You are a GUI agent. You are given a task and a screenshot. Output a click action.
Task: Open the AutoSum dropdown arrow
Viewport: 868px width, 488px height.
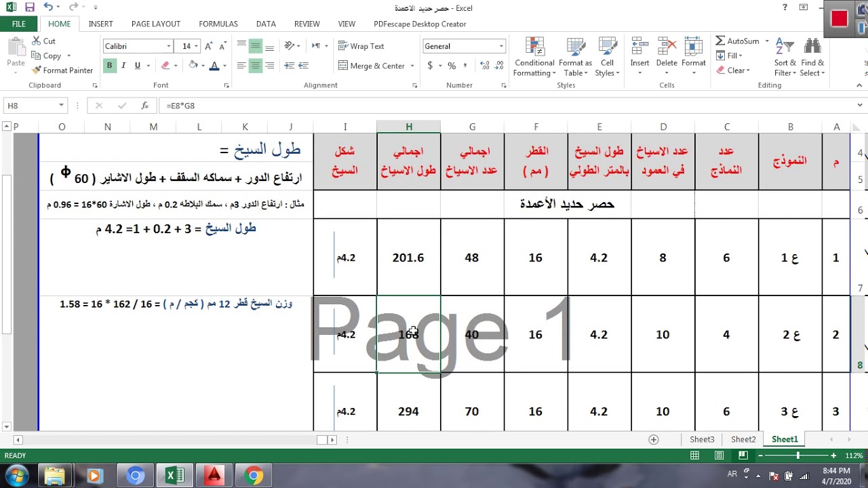pos(767,41)
